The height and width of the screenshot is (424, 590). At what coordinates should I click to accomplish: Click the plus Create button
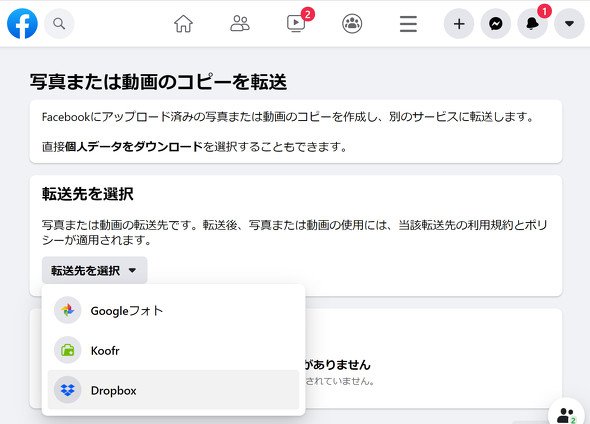point(459,24)
